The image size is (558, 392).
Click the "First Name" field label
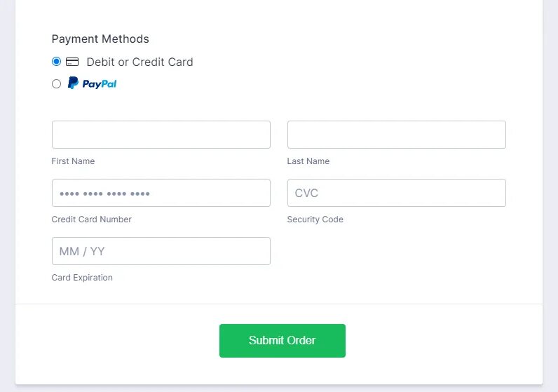(x=73, y=161)
